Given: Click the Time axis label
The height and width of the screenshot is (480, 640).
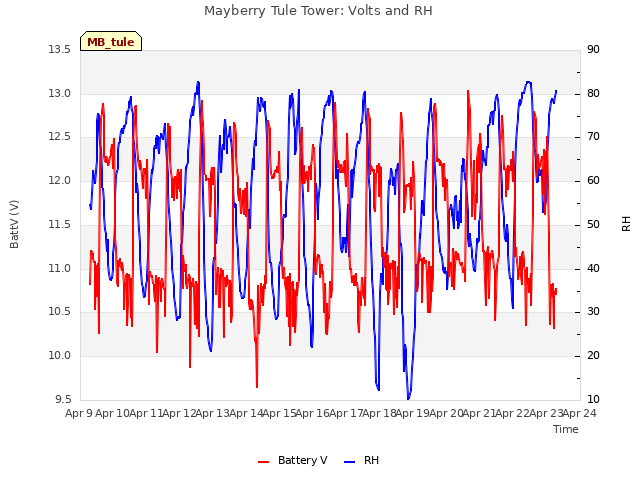Looking at the screenshot, I should tap(566, 429).
